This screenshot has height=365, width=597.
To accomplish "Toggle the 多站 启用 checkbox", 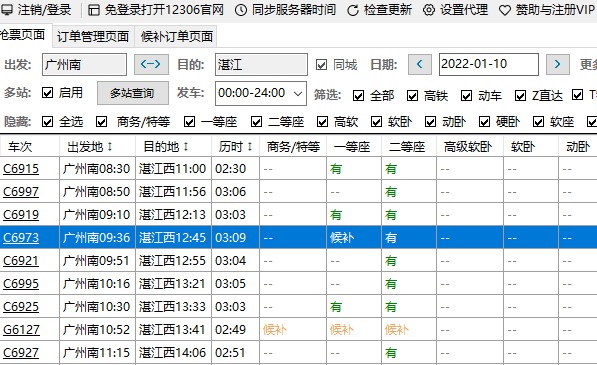I will (47, 92).
